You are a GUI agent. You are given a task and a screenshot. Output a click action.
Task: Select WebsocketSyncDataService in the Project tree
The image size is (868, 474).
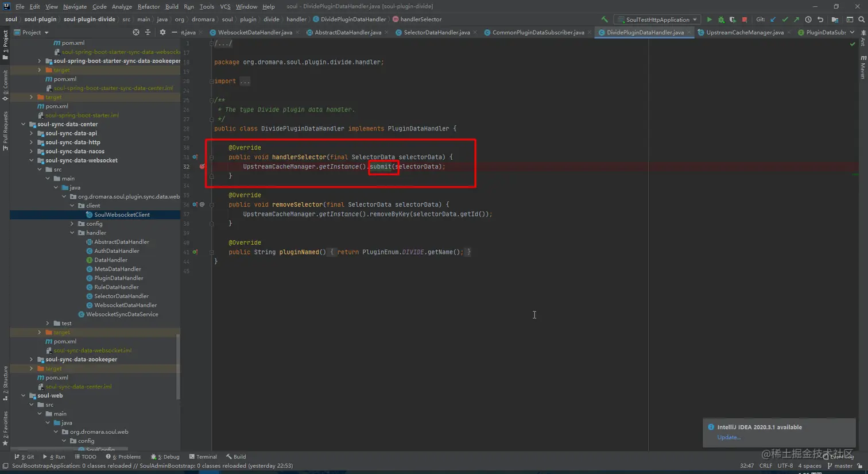click(122, 314)
